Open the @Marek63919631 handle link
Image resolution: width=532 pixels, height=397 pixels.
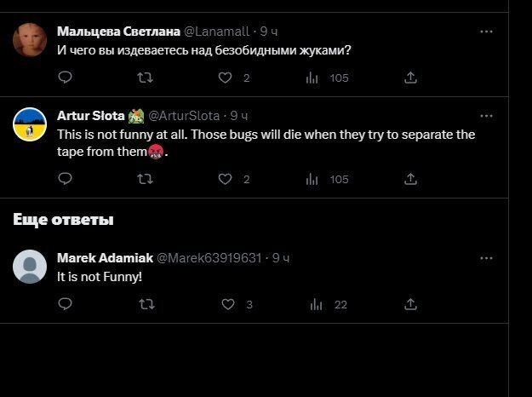tap(208, 257)
